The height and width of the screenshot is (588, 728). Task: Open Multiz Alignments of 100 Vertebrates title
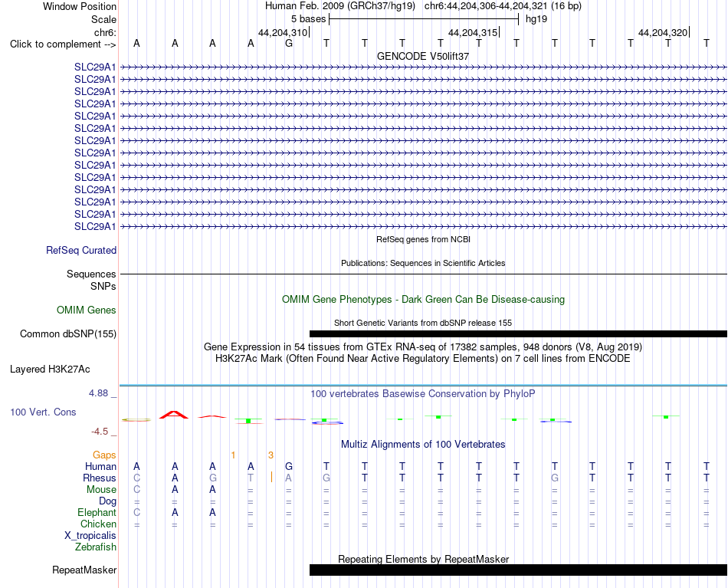(x=423, y=445)
